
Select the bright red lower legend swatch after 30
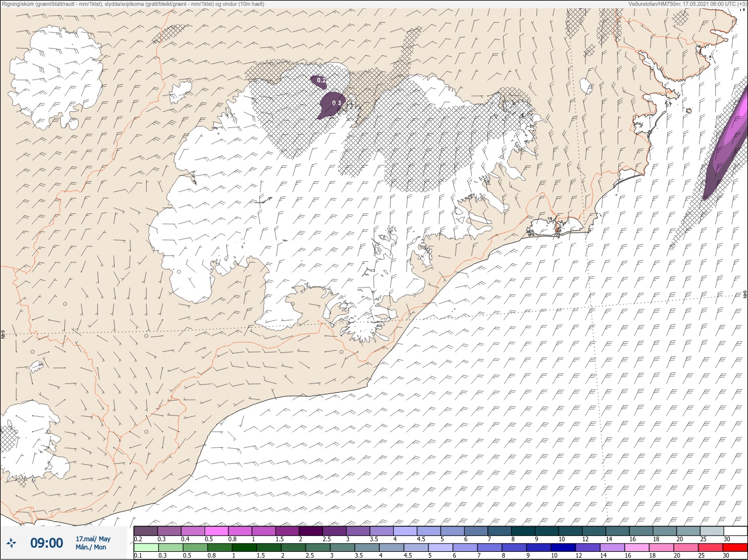point(735,548)
